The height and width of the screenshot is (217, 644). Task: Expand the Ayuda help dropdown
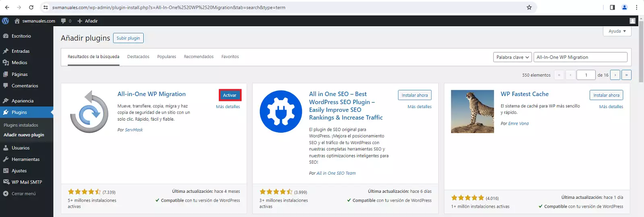pos(617,31)
